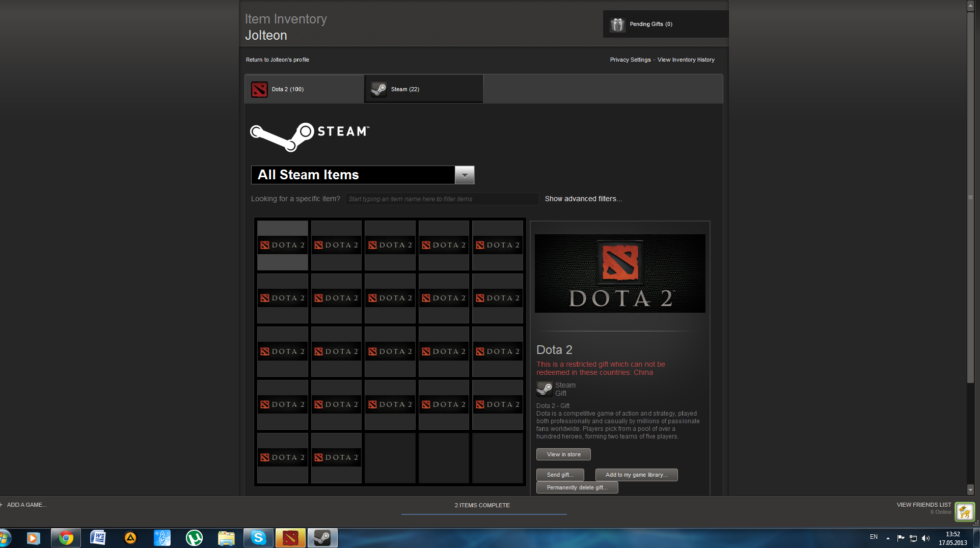Click the red restricted gift warning text
Viewport: 980px width, 548px height.
pyautogui.click(x=601, y=368)
